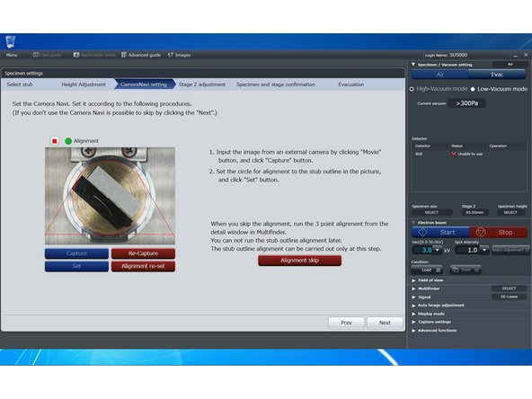
Task: Click the Stage Z 65.00mm value
Action: click(474, 212)
